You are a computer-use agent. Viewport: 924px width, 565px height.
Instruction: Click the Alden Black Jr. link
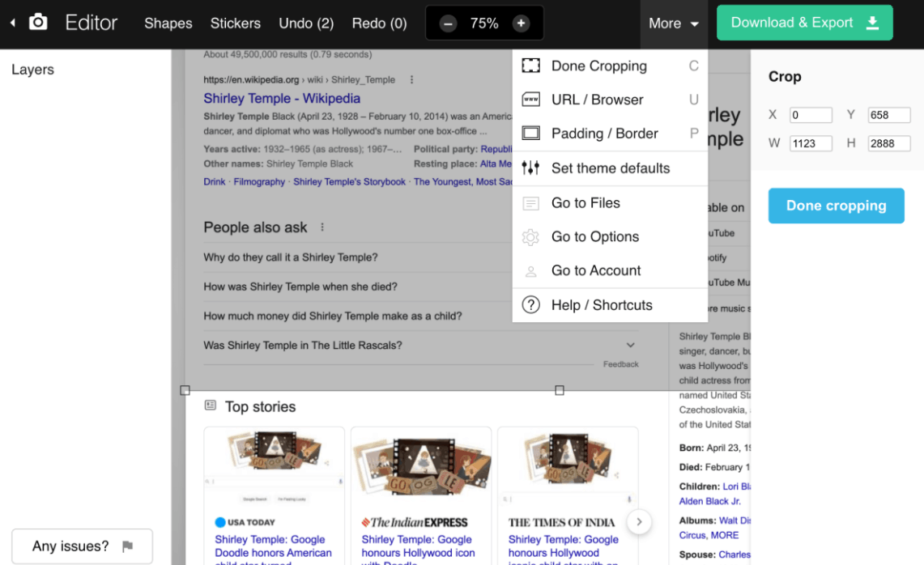709,501
